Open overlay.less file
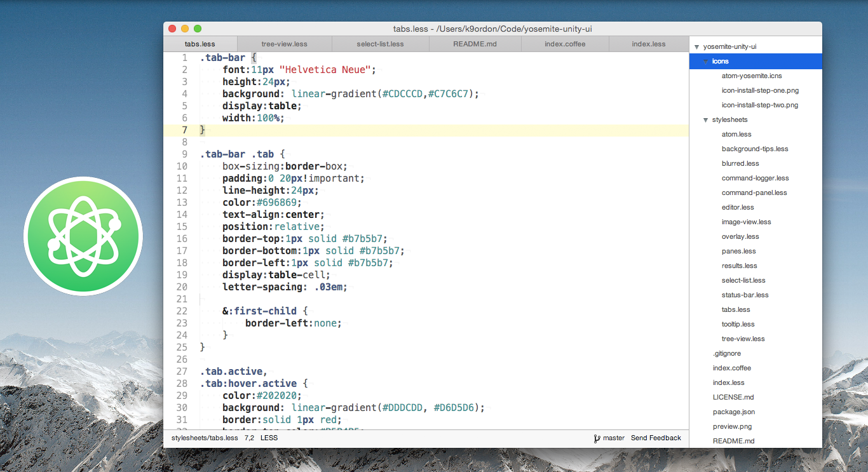 pyautogui.click(x=740, y=236)
